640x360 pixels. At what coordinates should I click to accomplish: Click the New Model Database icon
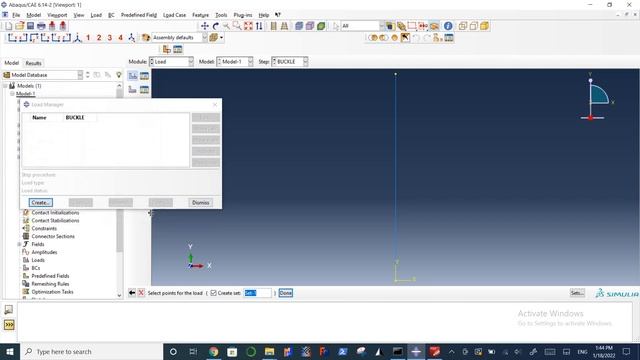click(x=9, y=26)
